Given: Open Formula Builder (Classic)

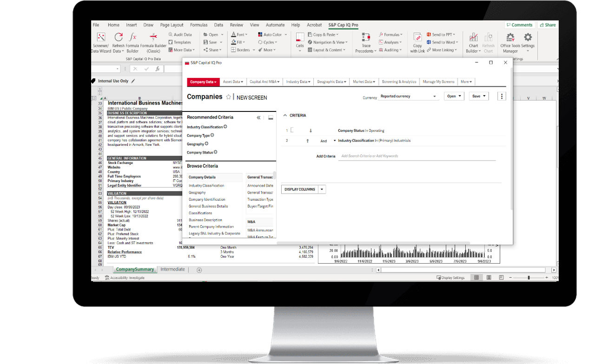Looking at the screenshot, I should tap(153, 42).
